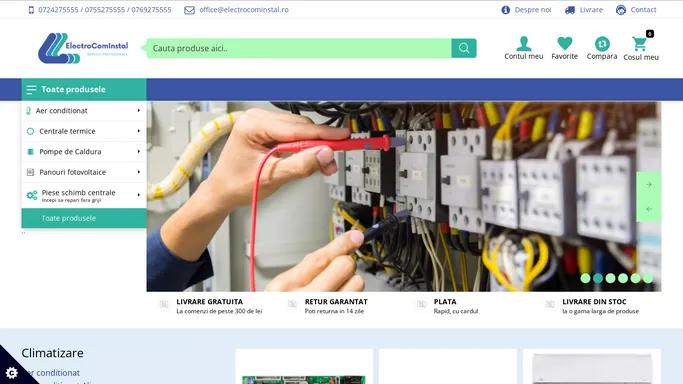Screen dimensions: 683x384
Task: Click the phone icon beside the phone numbers
Action: (x=31, y=10)
